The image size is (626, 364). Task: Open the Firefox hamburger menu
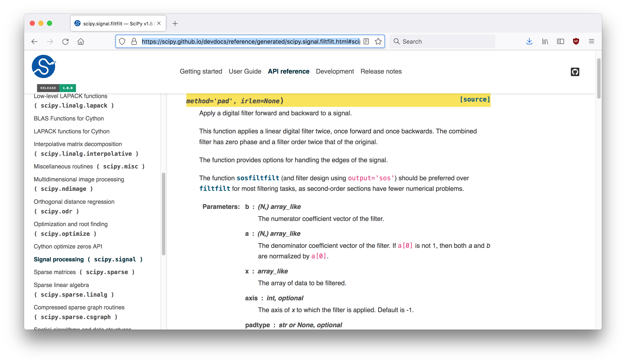(x=592, y=41)
